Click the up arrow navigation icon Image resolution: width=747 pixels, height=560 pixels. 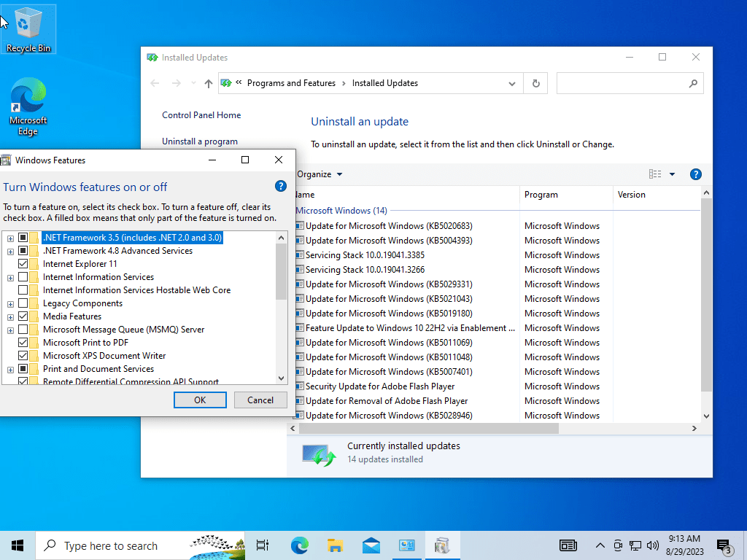tap(208, 83)
